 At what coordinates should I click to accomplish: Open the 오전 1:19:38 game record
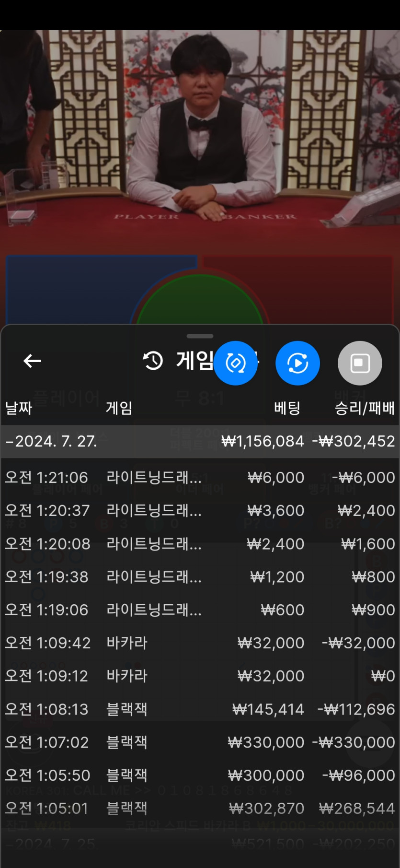pyautogui.click(x=200, y=577)
